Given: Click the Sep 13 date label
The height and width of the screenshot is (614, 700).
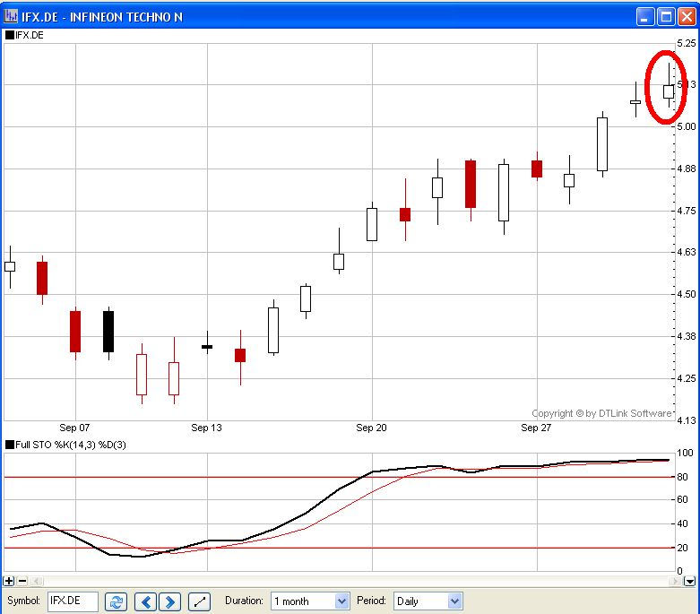Looking at the screenshot, I should pyautogui.click(x=206, y=428).
